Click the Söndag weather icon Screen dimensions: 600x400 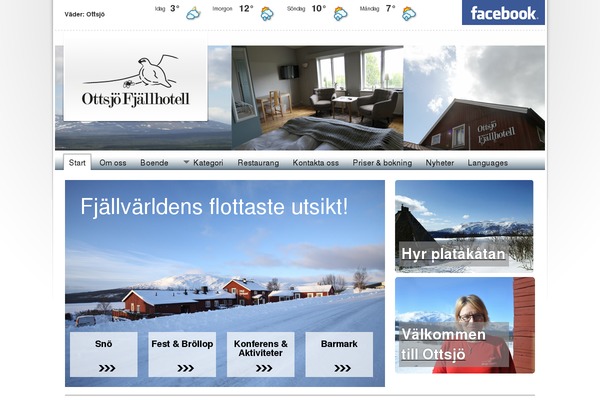tap(340, 13)
